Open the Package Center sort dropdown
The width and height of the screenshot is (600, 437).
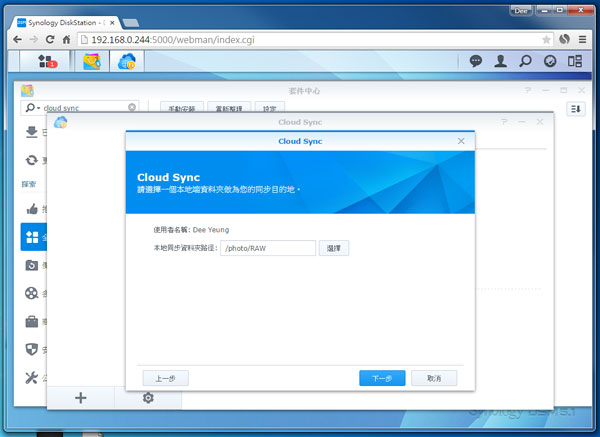576,108
